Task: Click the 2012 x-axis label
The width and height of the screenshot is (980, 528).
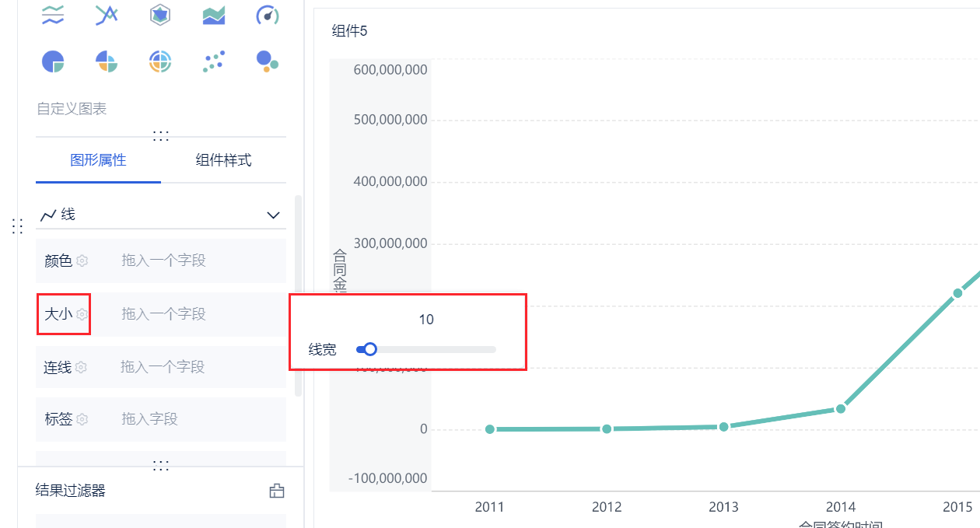Action: point(607,507)
